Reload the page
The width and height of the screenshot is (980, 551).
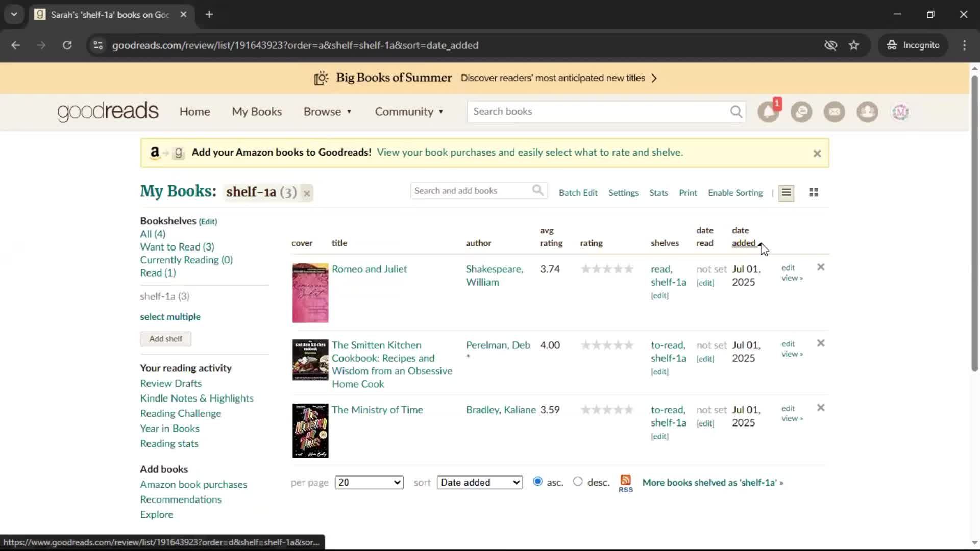point(67,45)
